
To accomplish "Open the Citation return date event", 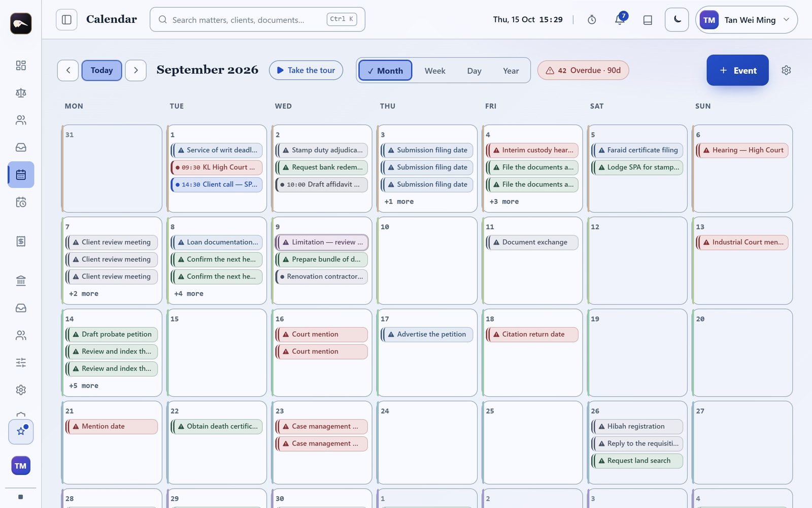I will coord(532,334).
